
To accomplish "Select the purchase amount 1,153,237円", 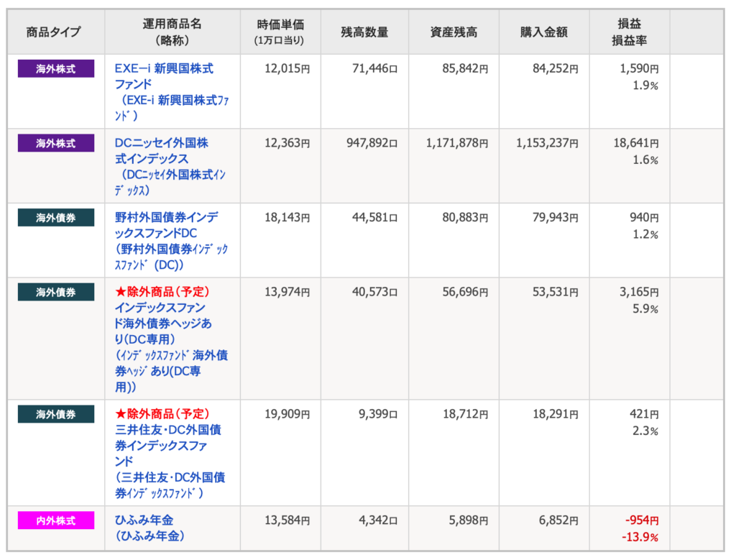I will point(547,143).
